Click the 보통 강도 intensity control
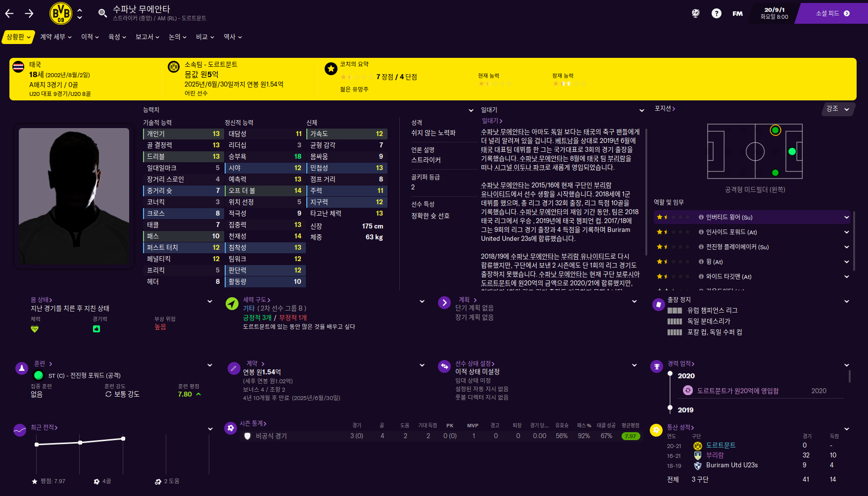 point(122,394)
